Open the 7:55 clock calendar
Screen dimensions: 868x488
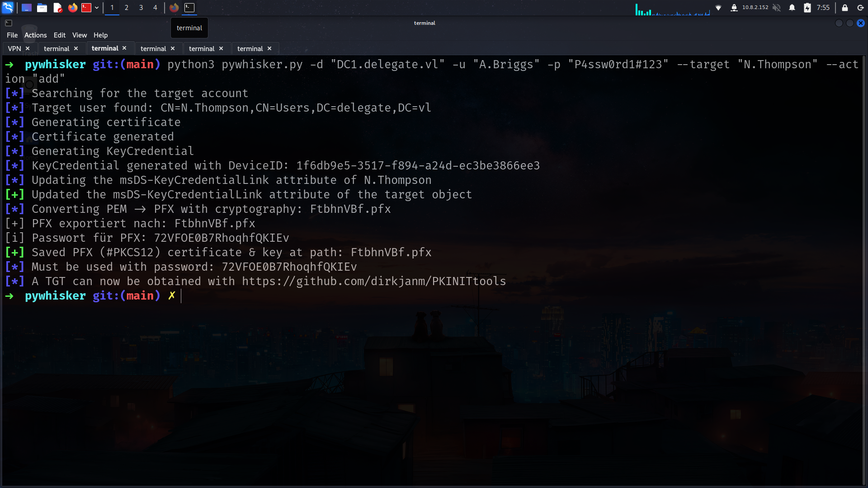[x=823, y=8]
